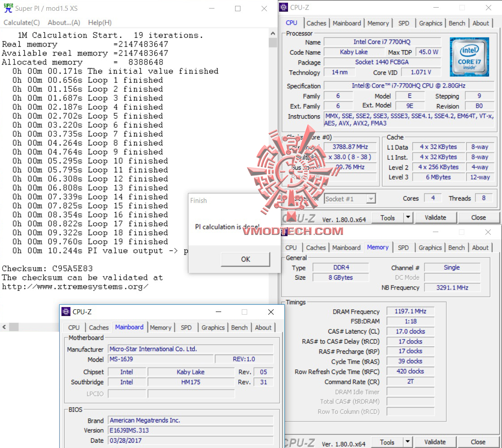Click the '03/28/2017' BIOS date field
The width and height of the screenshot is (502, 448).
click(191, 441)
